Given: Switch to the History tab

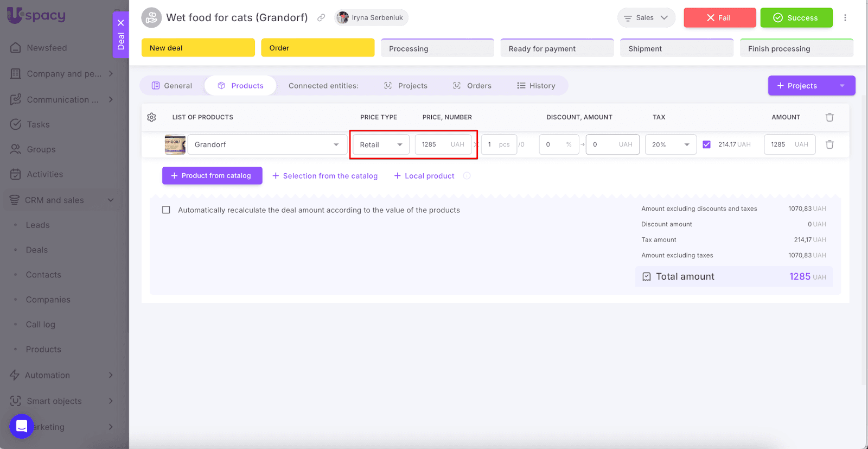Looking at the screenshot, I should (x=536, y=86).
